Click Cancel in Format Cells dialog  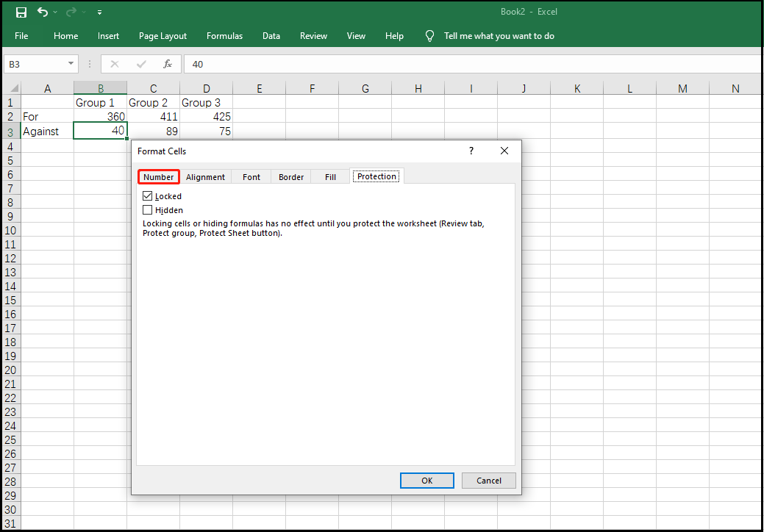488,481
